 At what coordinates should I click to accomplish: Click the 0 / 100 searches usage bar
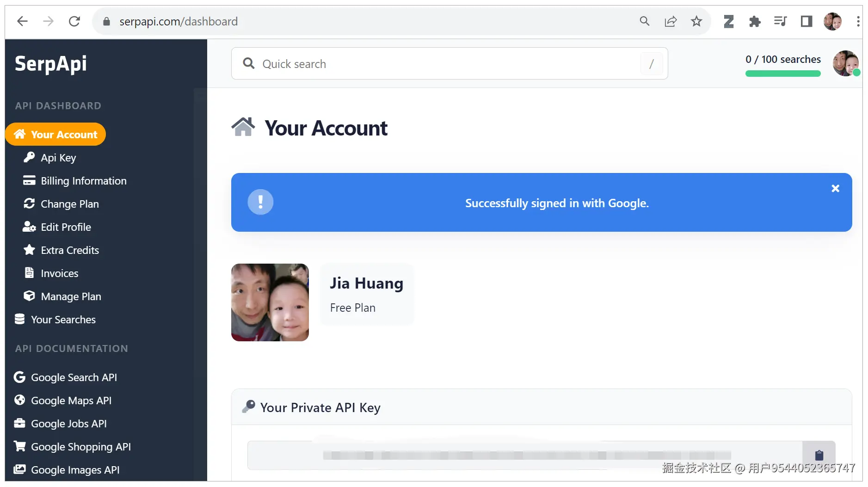[783, 74]
